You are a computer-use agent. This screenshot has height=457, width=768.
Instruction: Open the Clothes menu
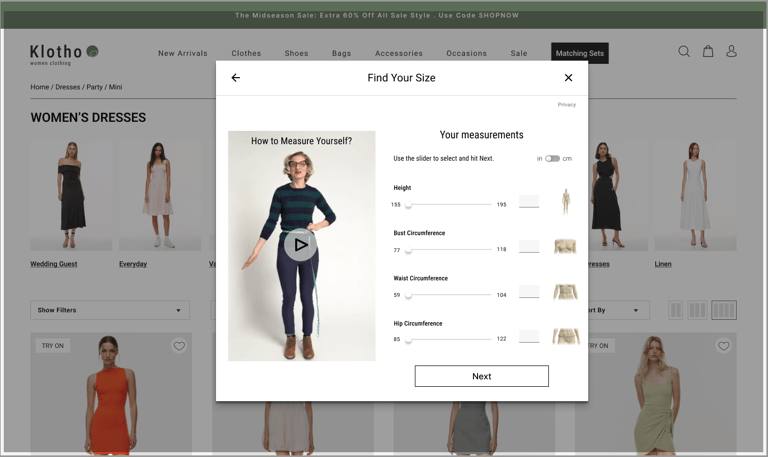tap(246, 53)
